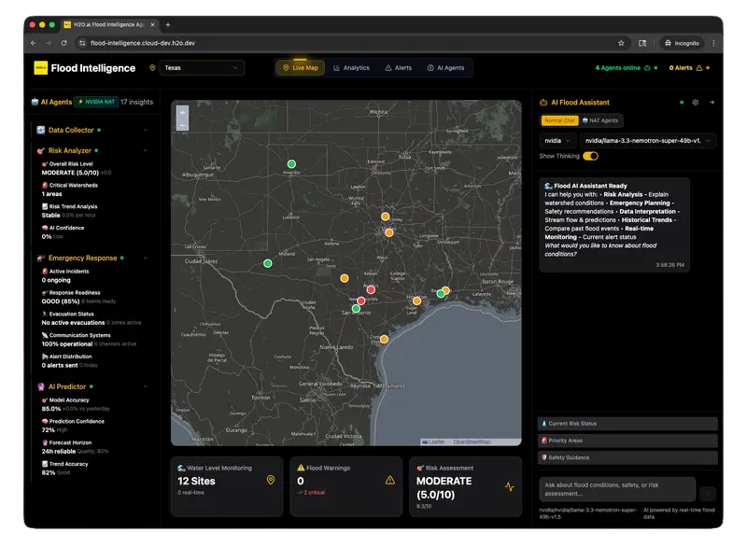Select Normal Chat mode
The height and width of the screenshot is (560, 747).
(559, 120)
